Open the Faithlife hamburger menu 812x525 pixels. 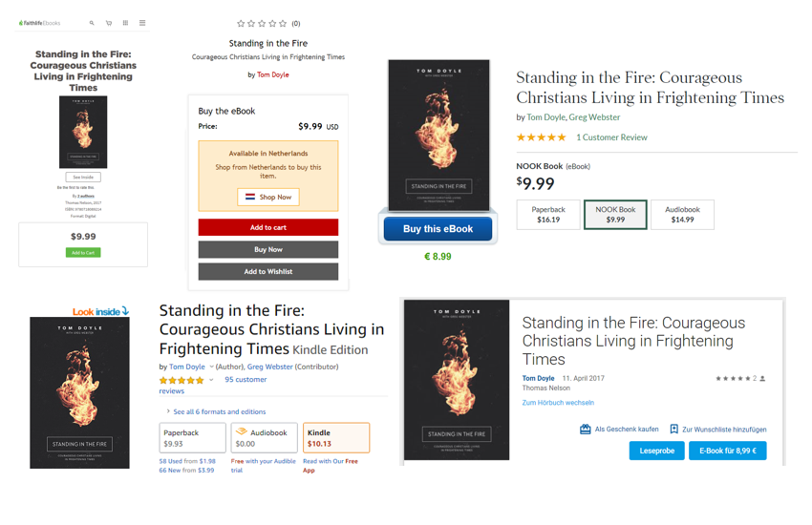tap(142, 23)
